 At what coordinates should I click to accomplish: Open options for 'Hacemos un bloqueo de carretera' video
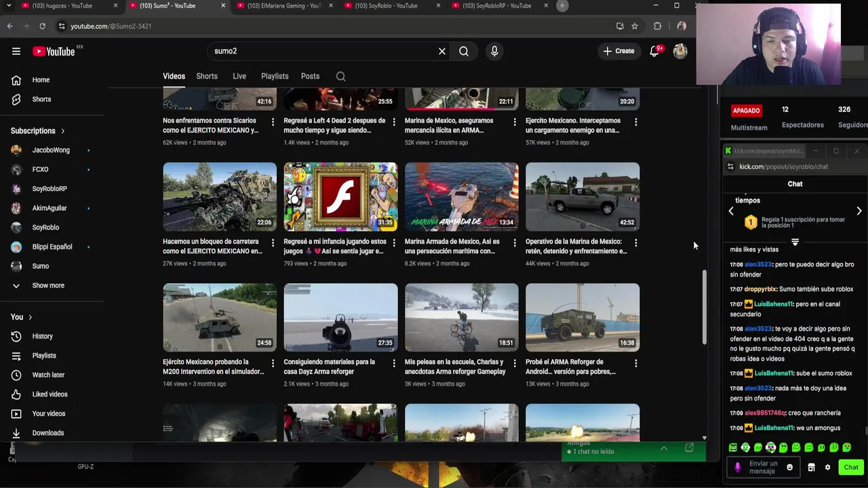point(273,243)
